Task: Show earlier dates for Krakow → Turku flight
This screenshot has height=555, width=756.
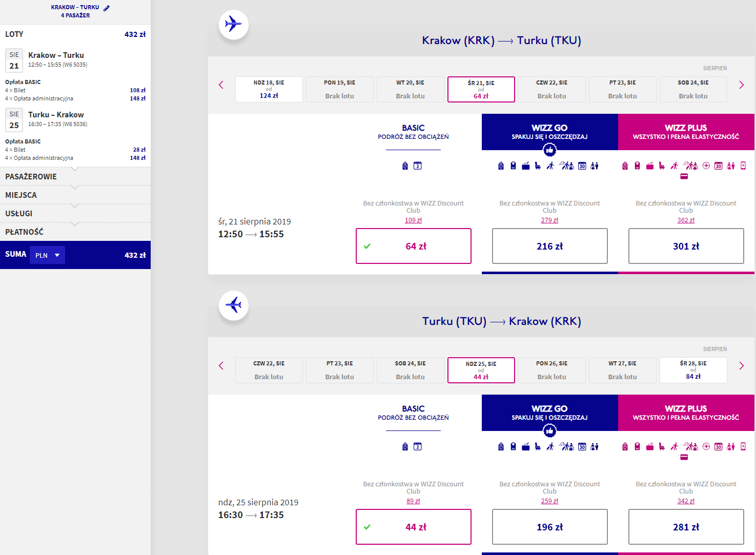Action: pos(221,85)
